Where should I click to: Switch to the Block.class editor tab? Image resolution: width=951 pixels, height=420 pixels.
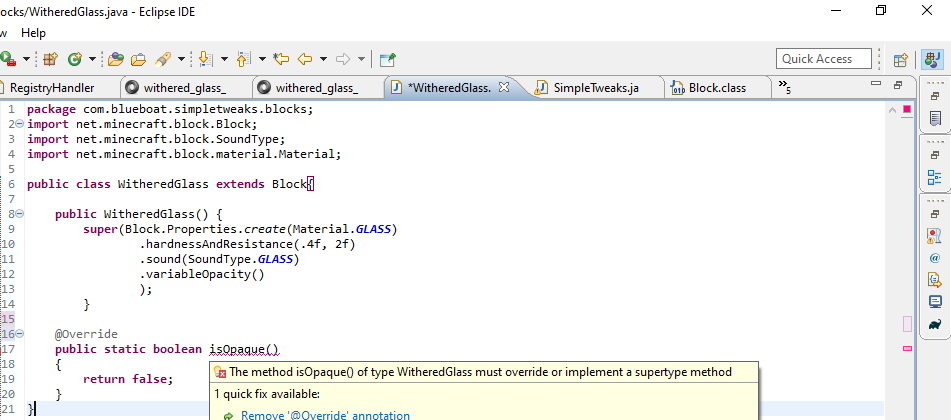(x=716, y=88)
